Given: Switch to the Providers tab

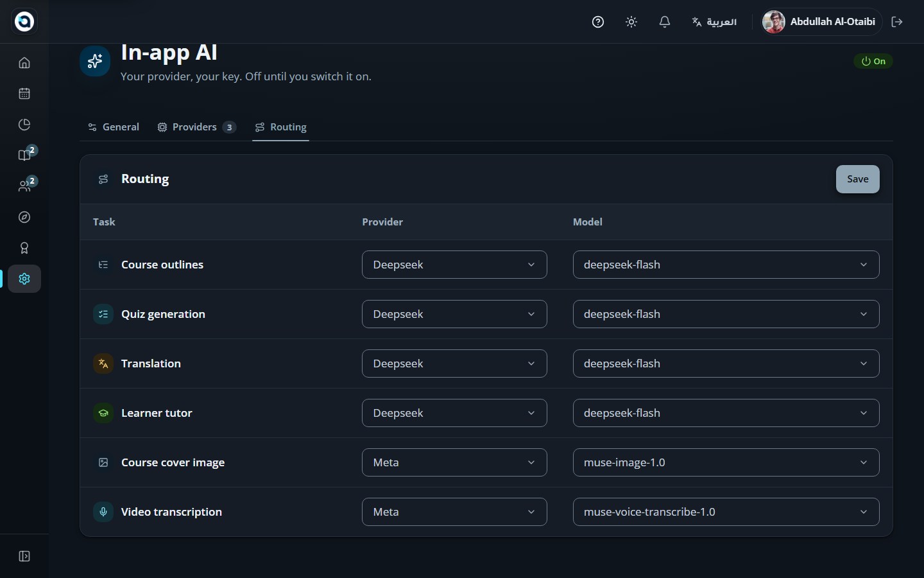Looking at the screenshot, I should pyautogui.click(x=196, y=127).
